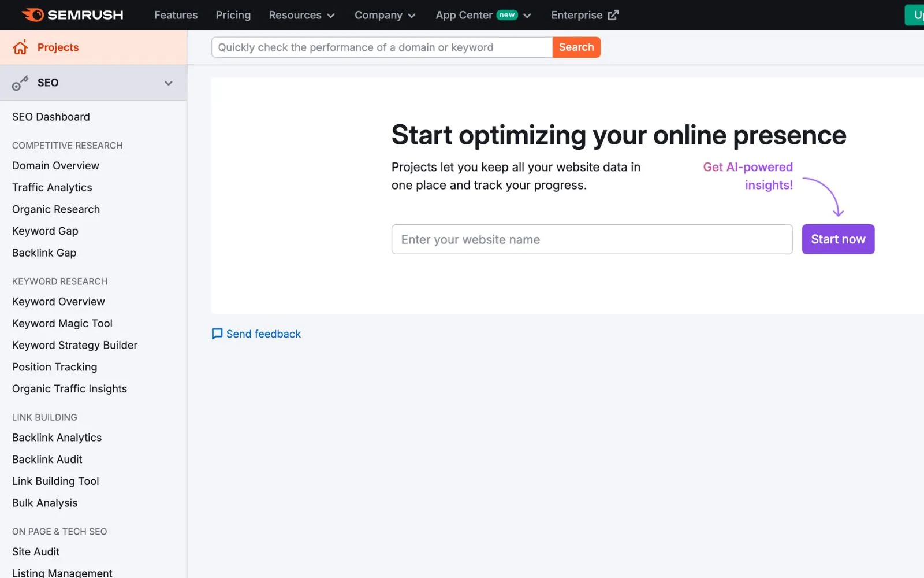This screenshot has width=924, height=578.
Task: Click the Enterprise external link icon
Action: coord(613,15)
